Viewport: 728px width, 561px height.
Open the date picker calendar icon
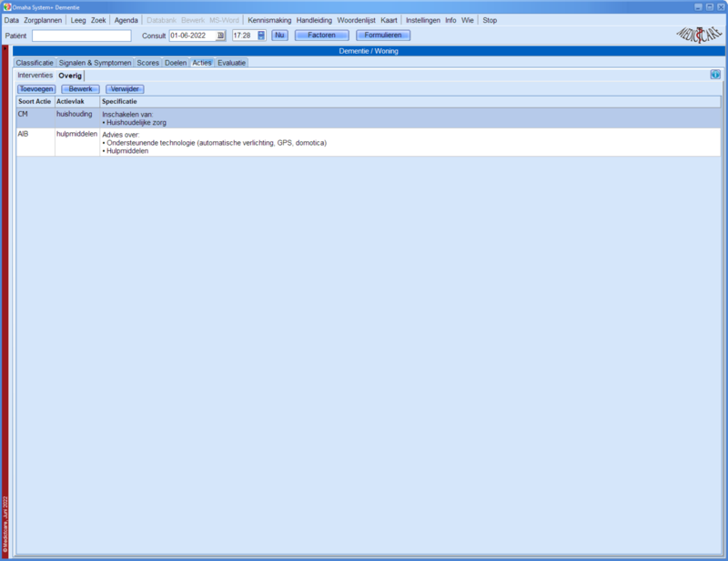tap(220, 36)
